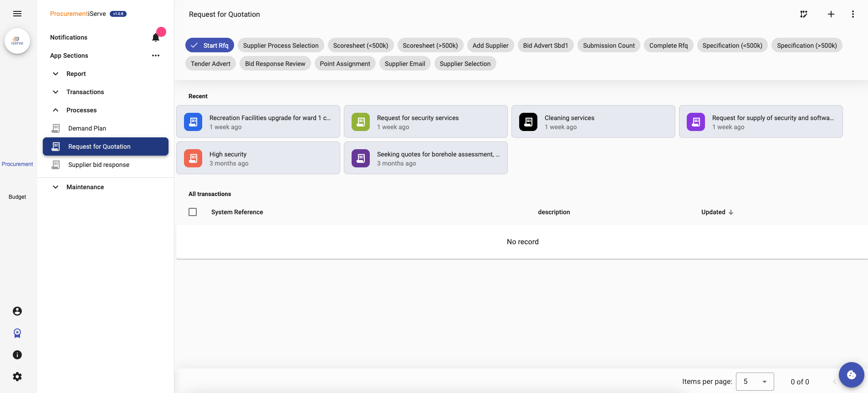The height and width of the screenshot is (393, 868).
Task: Click the info icon in left rail
Action: point(17,355)
